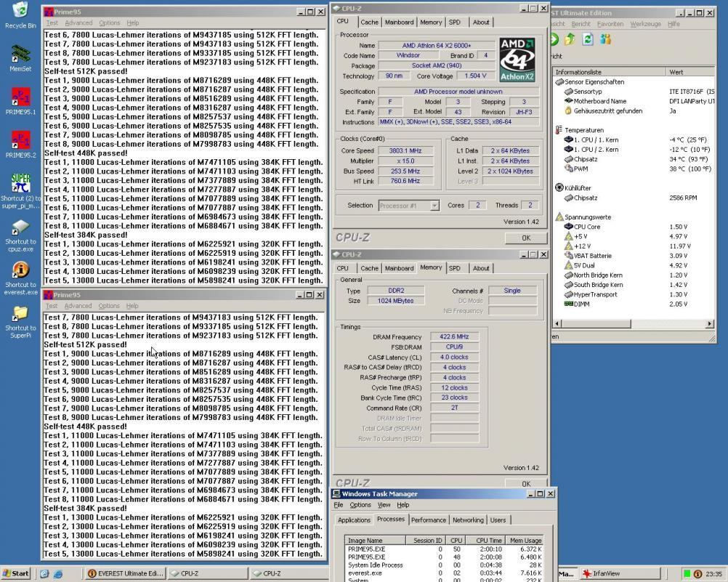Click the refresh icon in EVEREST toolbar
The image size is (728, 582).
(588, 39)
